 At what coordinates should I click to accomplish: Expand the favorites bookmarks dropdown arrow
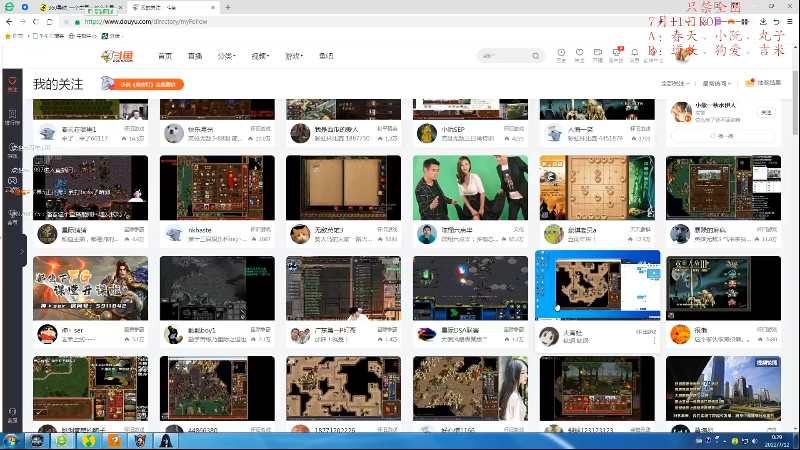(x=29, y=36)
